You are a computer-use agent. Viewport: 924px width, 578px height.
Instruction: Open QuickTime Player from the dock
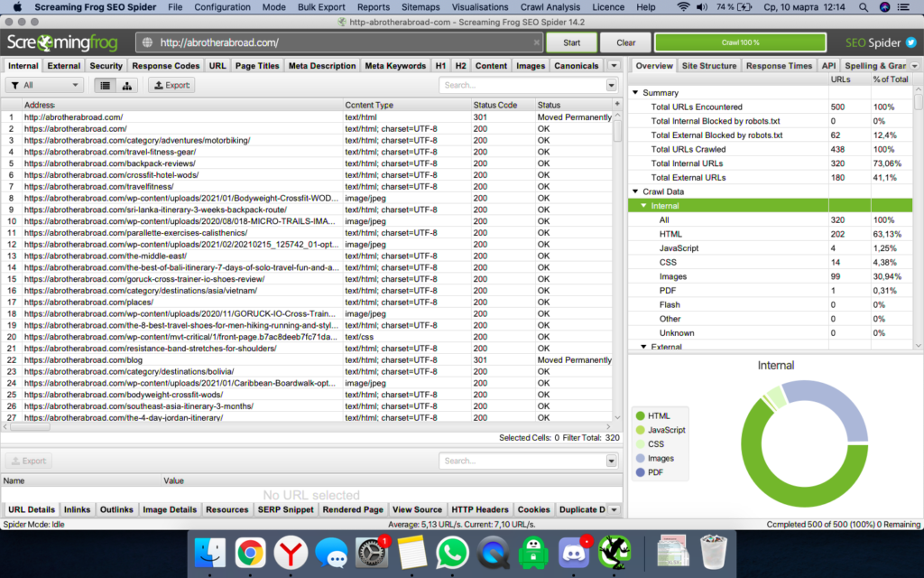pyautogui.click(x=493, y=553)
